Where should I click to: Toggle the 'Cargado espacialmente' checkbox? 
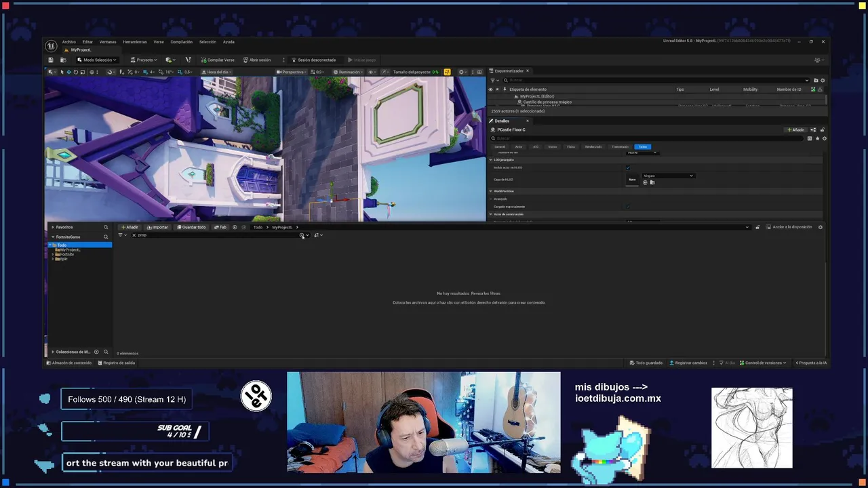[x=628, y=207]
